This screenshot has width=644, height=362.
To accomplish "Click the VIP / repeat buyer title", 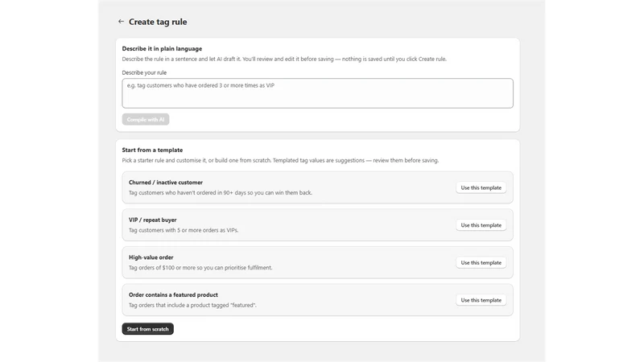I will coord(152,220).
